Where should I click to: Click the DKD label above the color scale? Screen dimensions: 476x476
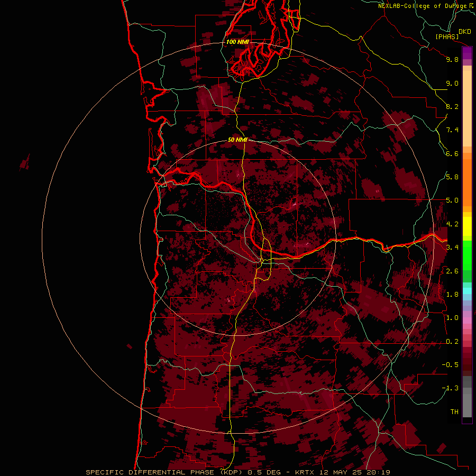[465, 32]
